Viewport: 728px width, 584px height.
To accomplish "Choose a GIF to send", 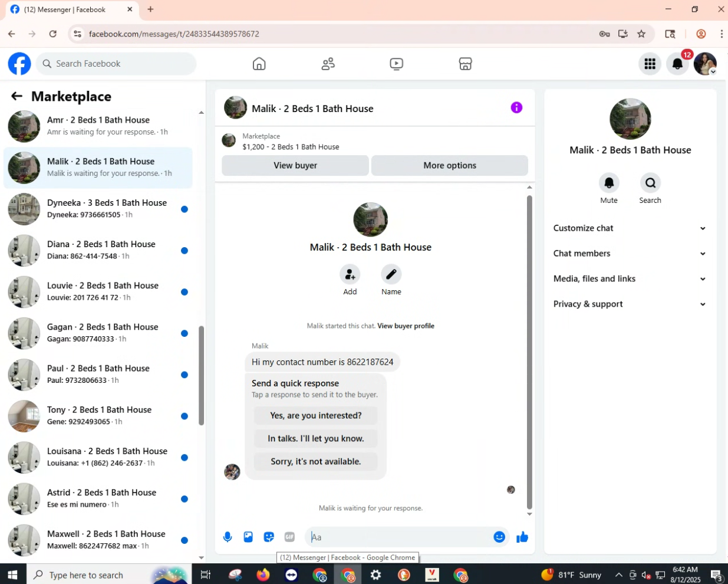I will (x=289, y=537).
